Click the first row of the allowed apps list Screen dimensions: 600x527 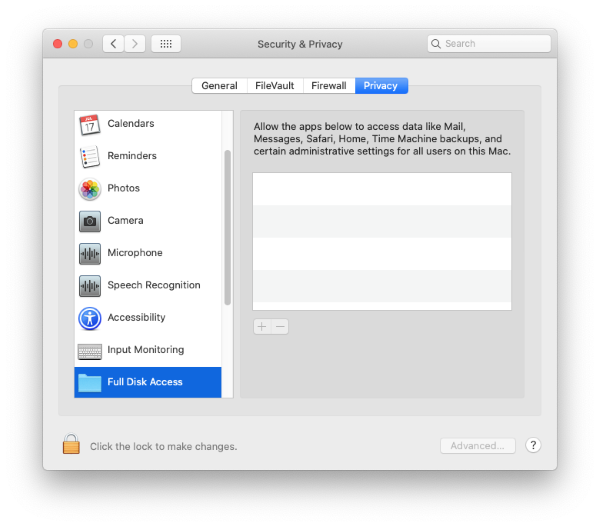coord(382,189)
